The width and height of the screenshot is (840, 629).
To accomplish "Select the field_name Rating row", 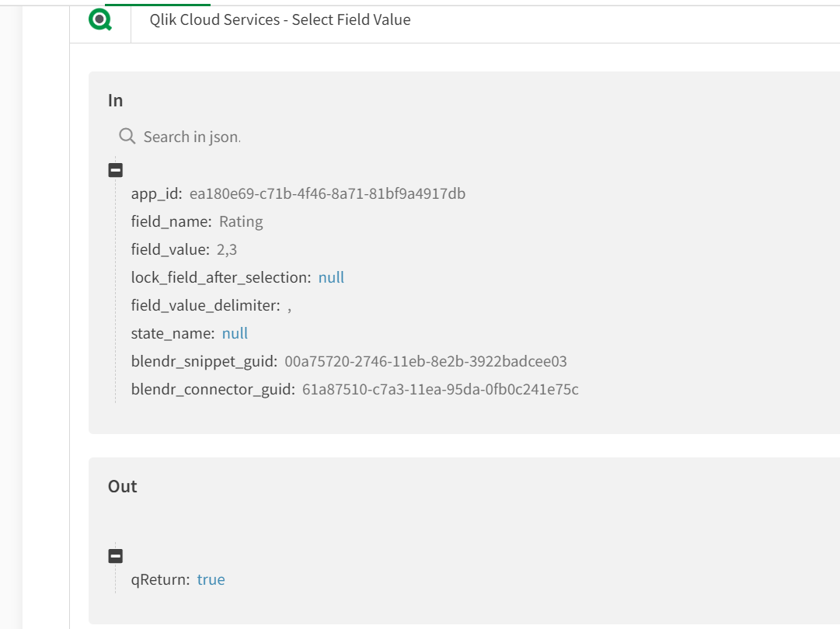I will [197, 221].
